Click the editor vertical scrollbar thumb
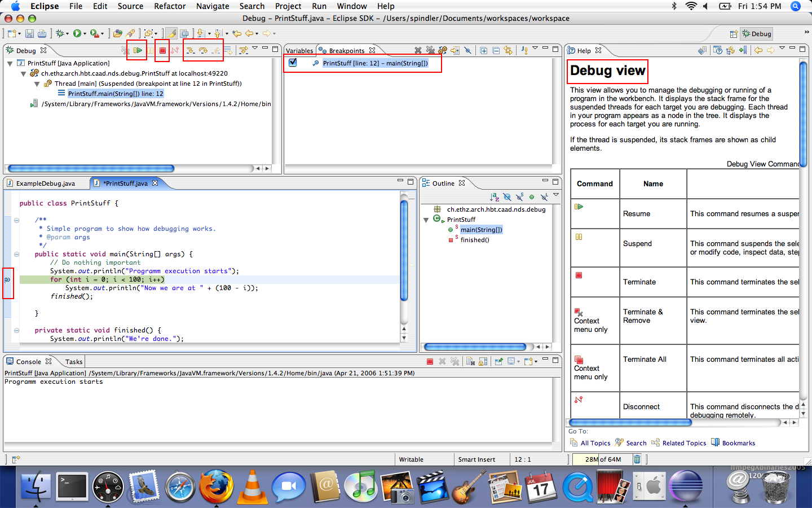 coord(404,250)
